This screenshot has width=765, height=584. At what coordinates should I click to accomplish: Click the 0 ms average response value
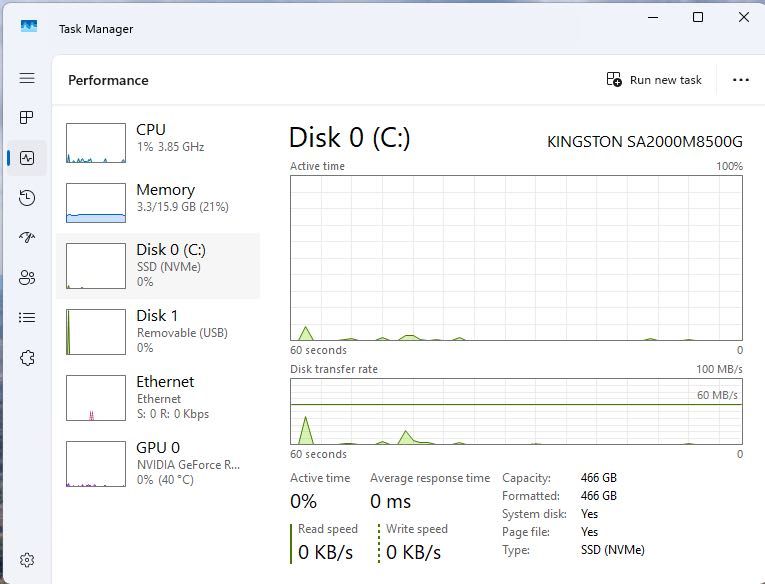(390, 502)
